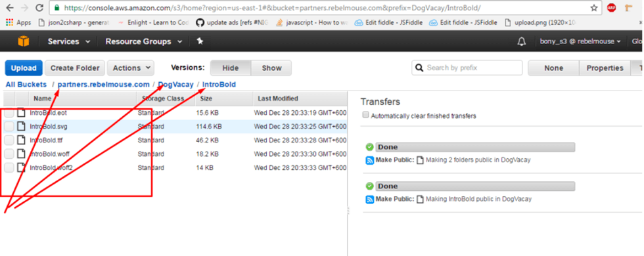Click the 'Search by prefix' field
Screen dimensions: 644x256
coord(467,68)
